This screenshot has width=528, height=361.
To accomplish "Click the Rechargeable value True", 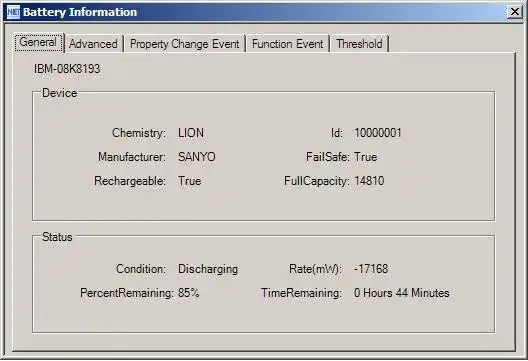I will coord(190,181).
